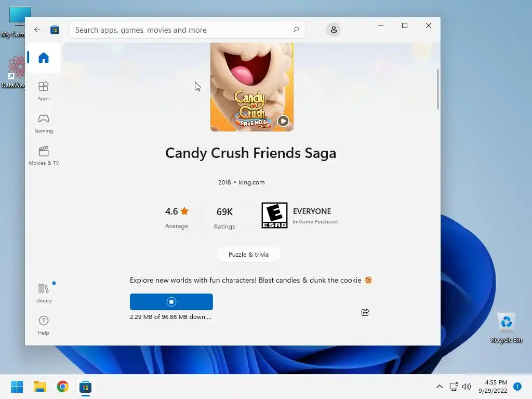Click the ESRB Everyone rating badge

(x=274, y=216)
